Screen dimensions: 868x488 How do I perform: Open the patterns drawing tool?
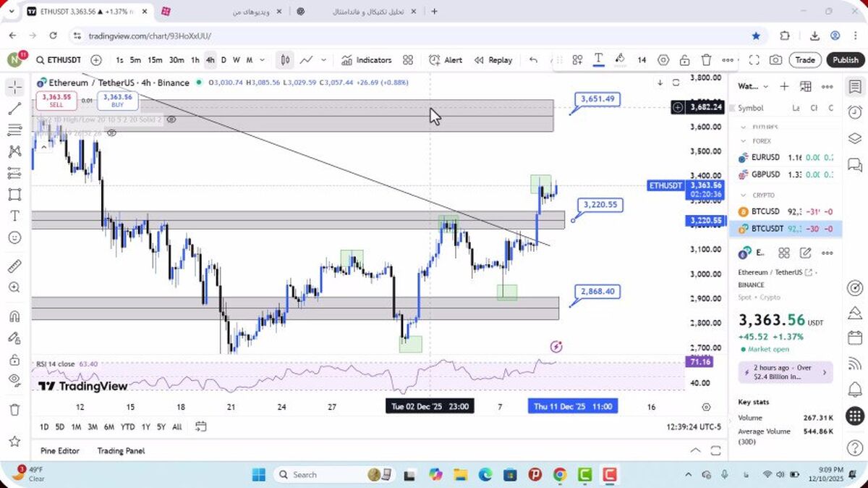click(x=14, y=151)
